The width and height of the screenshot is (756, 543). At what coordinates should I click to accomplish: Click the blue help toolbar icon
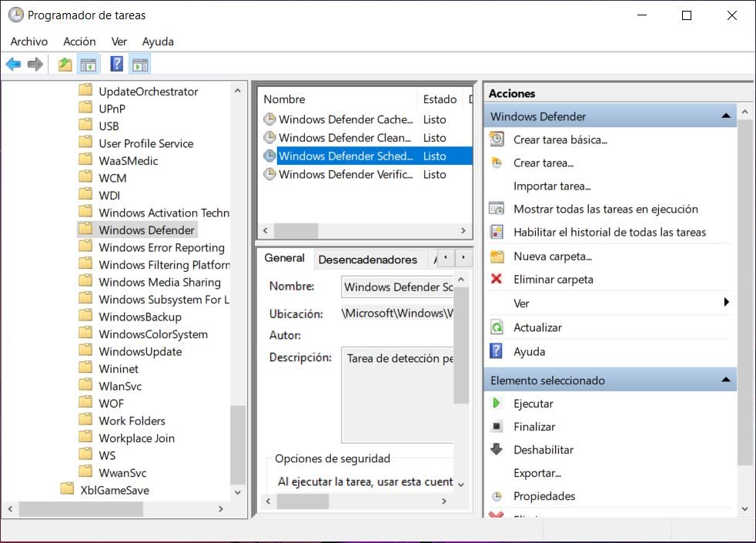tap(116, 65)
